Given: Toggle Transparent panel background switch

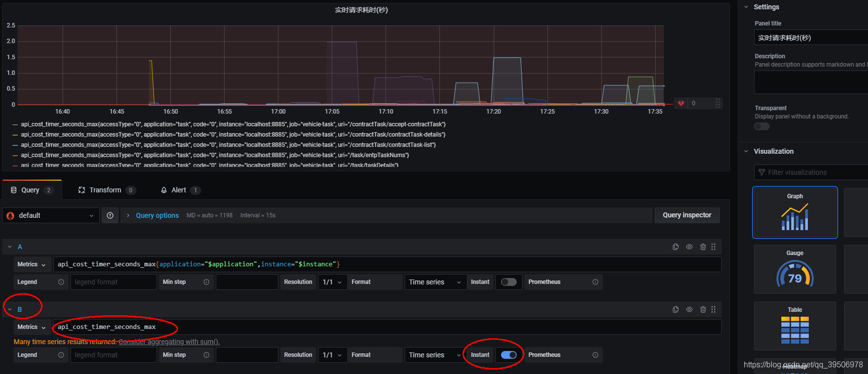Looking at the screenshot, I should pyautogui.click(x=762, y=126).
